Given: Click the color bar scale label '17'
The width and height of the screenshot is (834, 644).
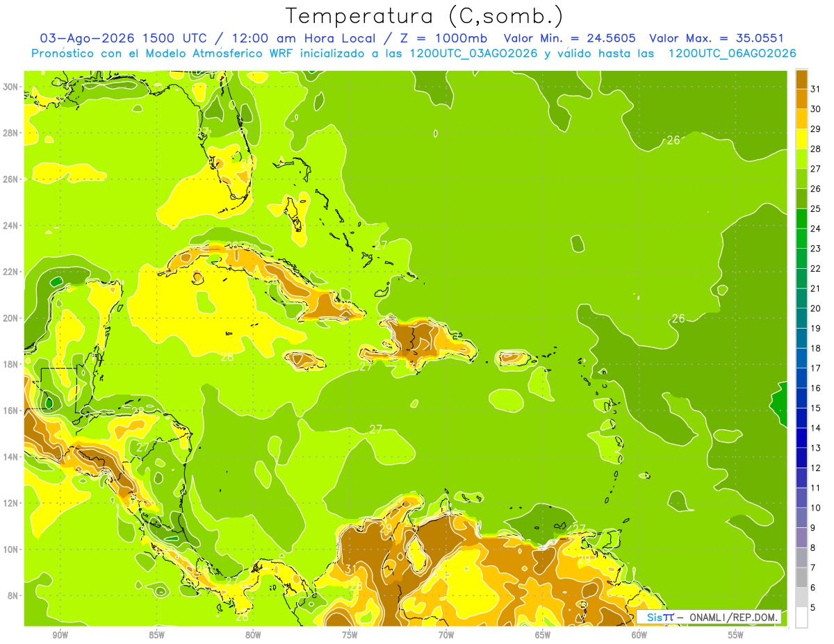Looking at the screenshot, I should pos(815,368).
